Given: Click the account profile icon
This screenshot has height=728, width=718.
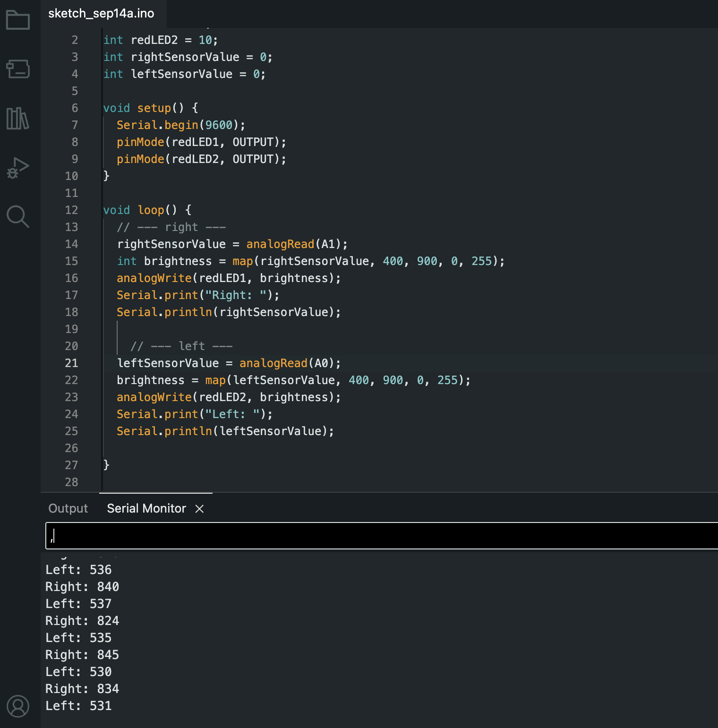Looking at the screenshot, I should 18,706.
